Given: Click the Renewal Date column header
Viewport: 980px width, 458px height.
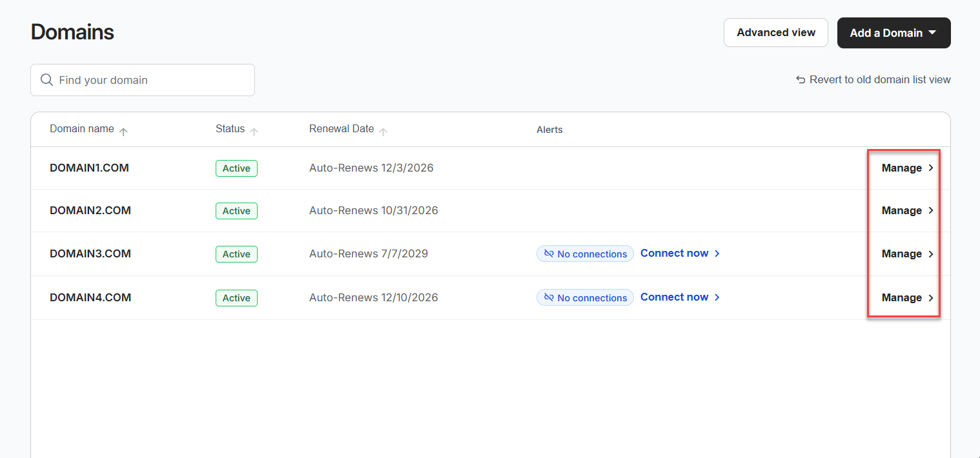Looking at the screenshot, I should (342, 128).
